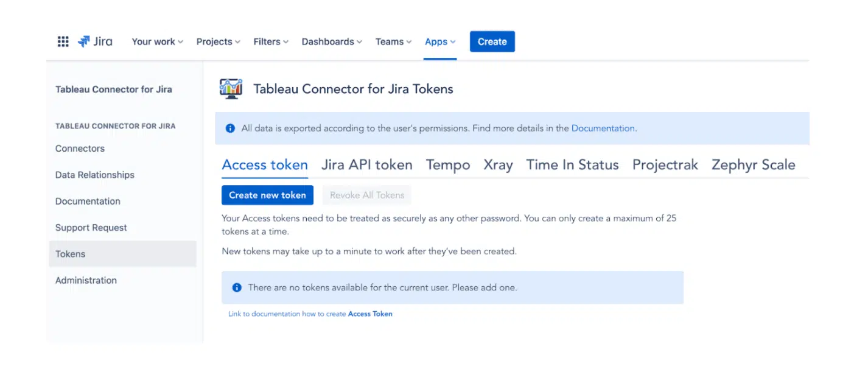Click the blue Create button
Screen dimensions: 868x380
[x=492, y=41]
